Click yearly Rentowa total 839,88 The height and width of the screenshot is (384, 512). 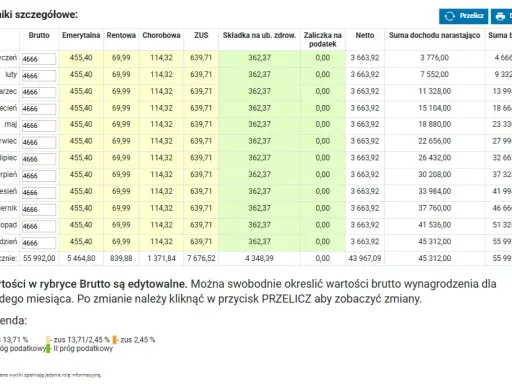point(121,258)
